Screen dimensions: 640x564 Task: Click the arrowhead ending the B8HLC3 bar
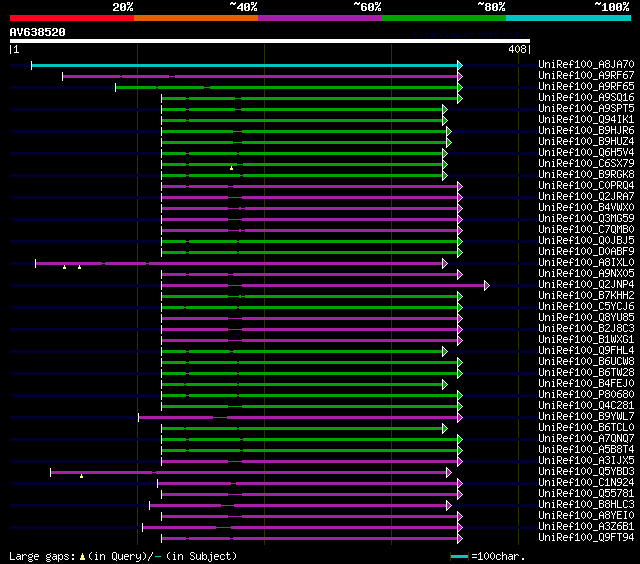click(x=449, y=505)
